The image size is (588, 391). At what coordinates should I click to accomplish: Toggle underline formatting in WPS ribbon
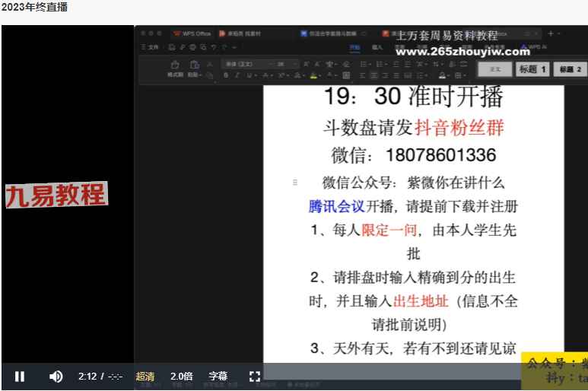point(249,75)
